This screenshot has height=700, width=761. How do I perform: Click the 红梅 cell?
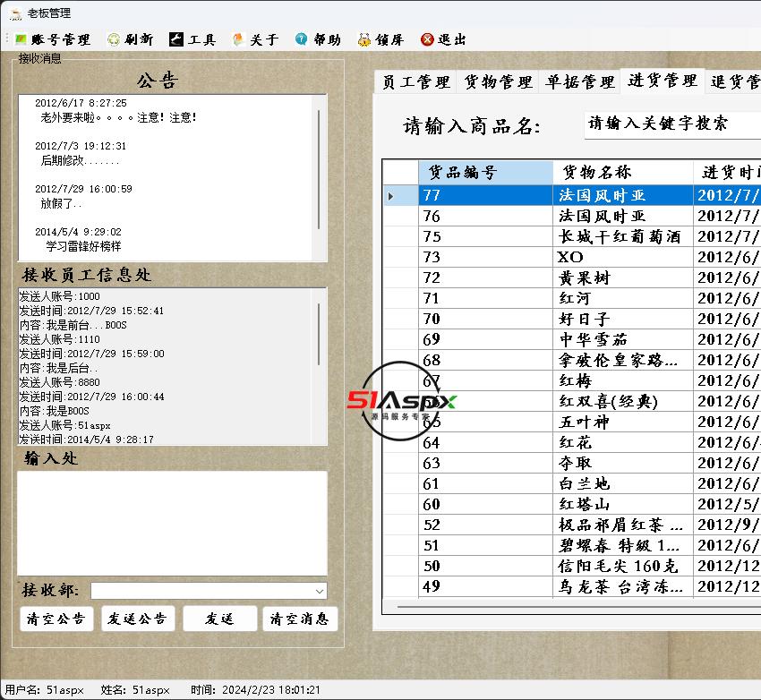tap(623, 380)
